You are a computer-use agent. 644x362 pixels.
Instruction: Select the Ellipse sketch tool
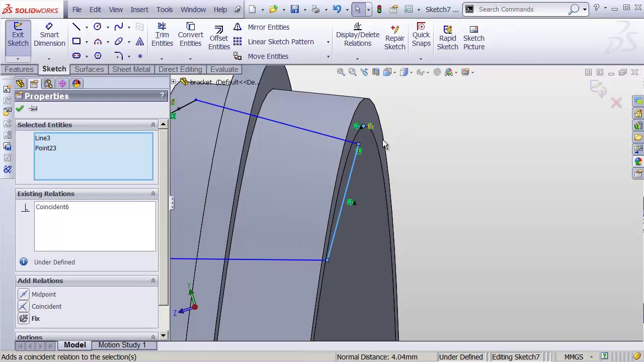[119, 42]
